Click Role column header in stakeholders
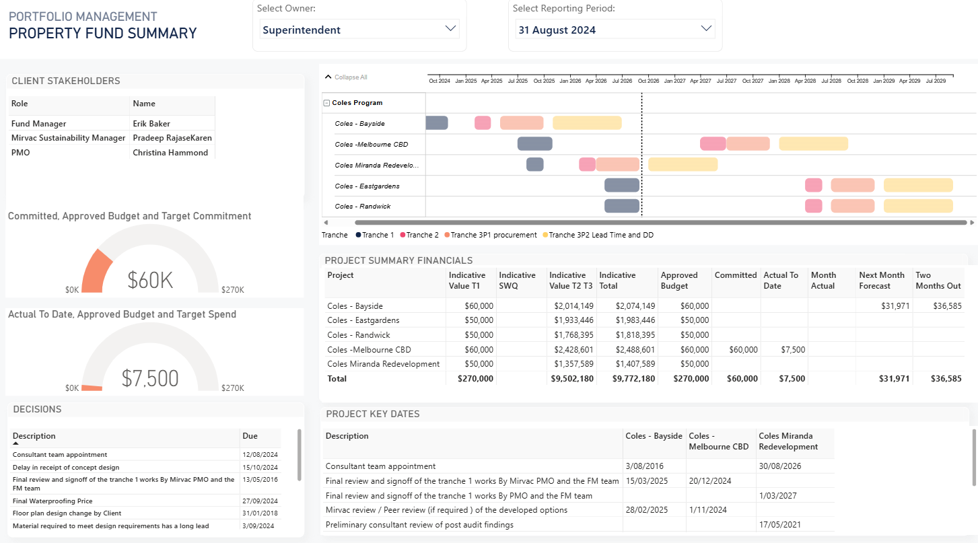Viewport: 978px width, 543px height. 19,103
